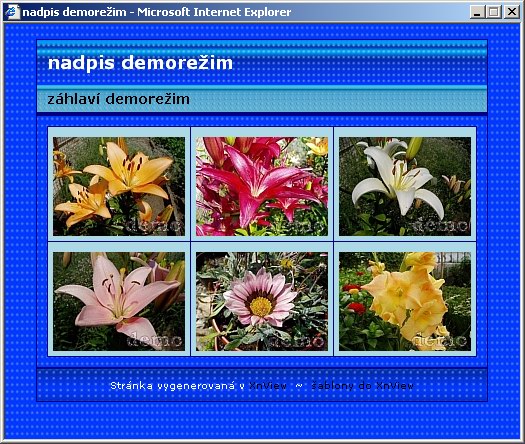Open the yellow gladiolus thumbnail
The height and width of the screenshot is (444, 525).
pyautogui.click(x=405, y=301)
